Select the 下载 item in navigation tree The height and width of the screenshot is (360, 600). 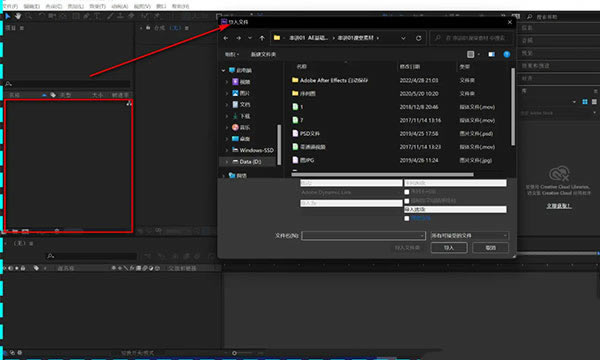coord(241,116)
